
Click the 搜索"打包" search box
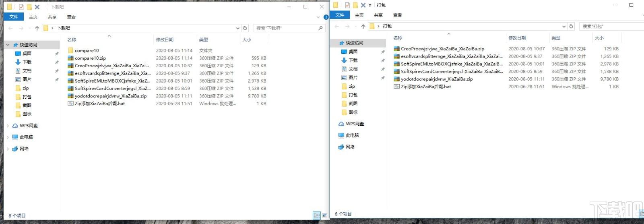point(612,26)
